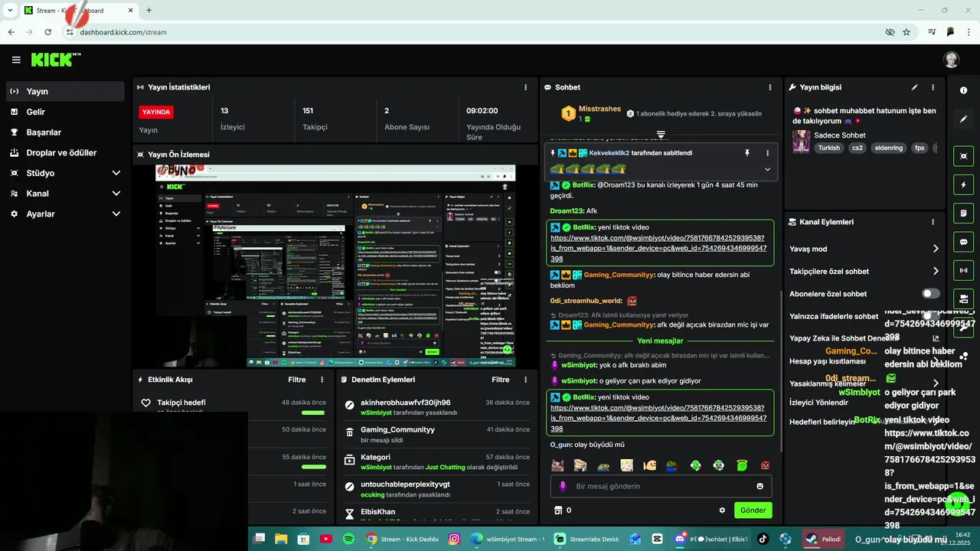Reload the dashboard page
The image size is (980, 551).
(47, 32)
